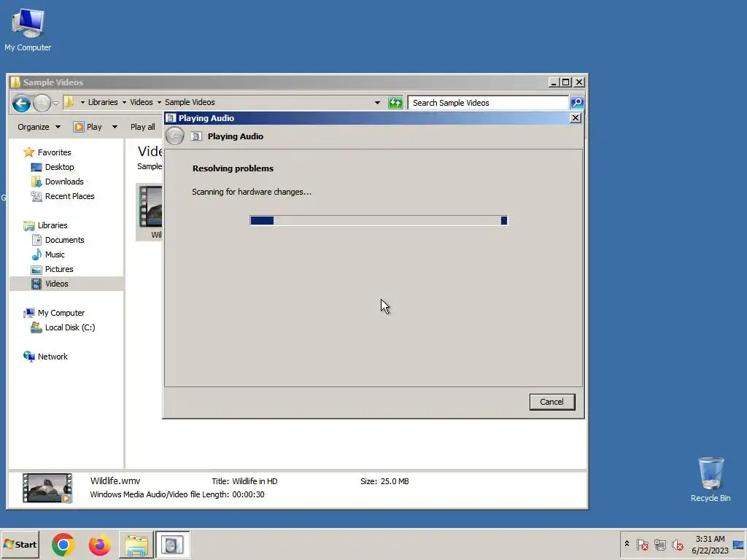Switch to troubleshooter taskbar button
Screen dimensions: 747x560
tap(172, 545)
